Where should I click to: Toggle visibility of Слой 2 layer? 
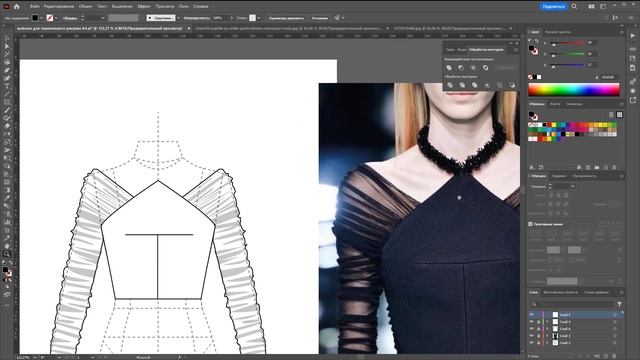pos(531,342)
